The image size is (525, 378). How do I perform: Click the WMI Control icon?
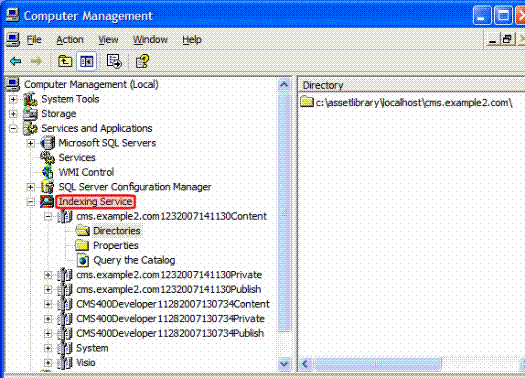[x=48, y=172]
